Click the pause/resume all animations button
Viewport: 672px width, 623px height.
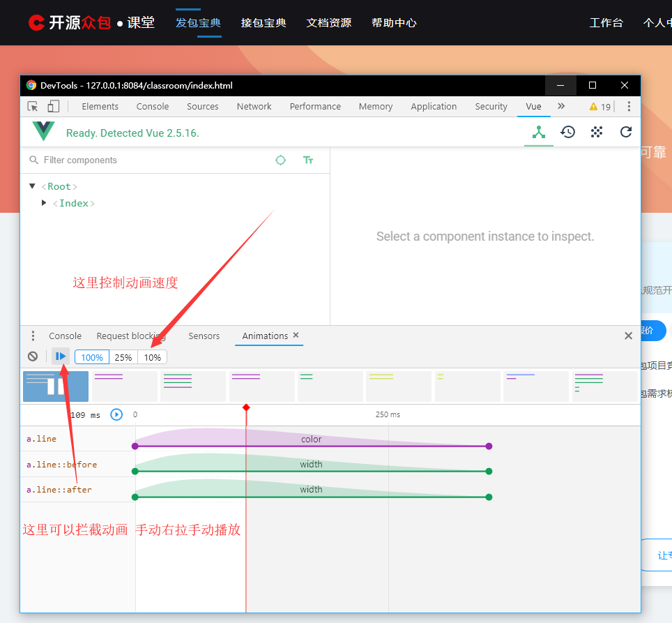61,356
